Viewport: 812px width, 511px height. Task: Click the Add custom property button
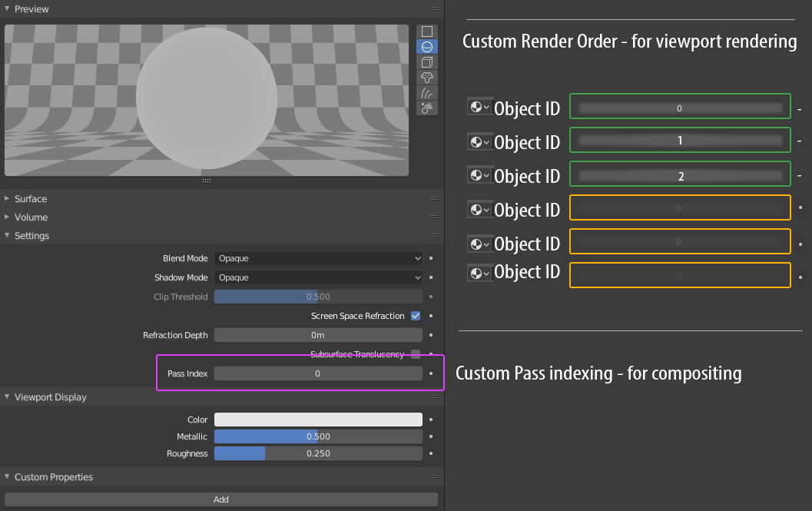click(x=221, y=499)
